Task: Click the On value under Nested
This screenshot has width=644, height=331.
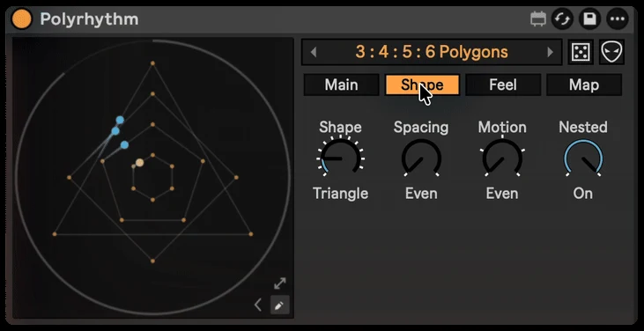Action: (583, 193)
